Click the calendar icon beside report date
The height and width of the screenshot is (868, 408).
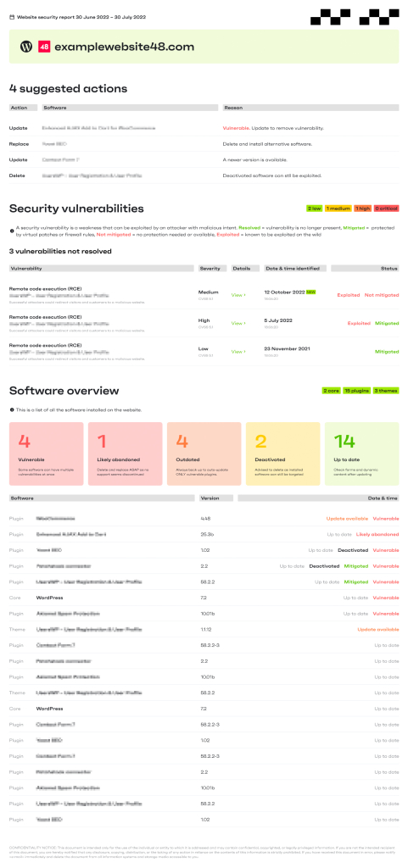pos(12,17)
